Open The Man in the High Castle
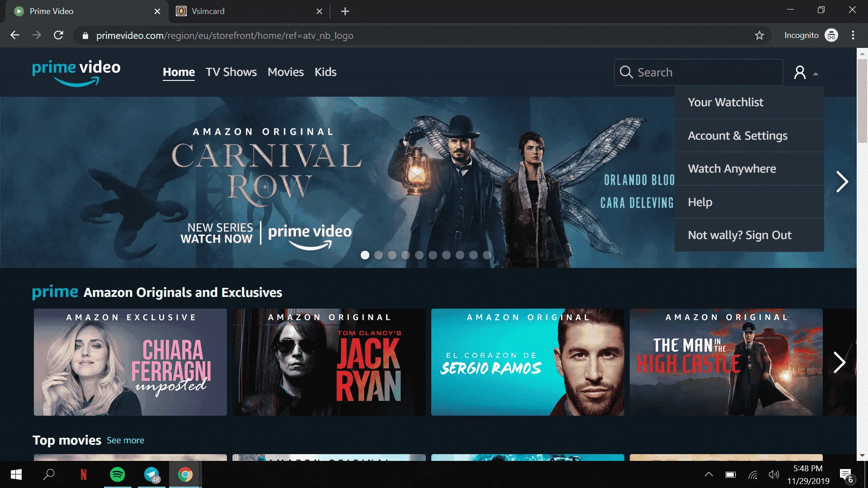868x488 pixels. pyautogui.click(x=726, y=362)
